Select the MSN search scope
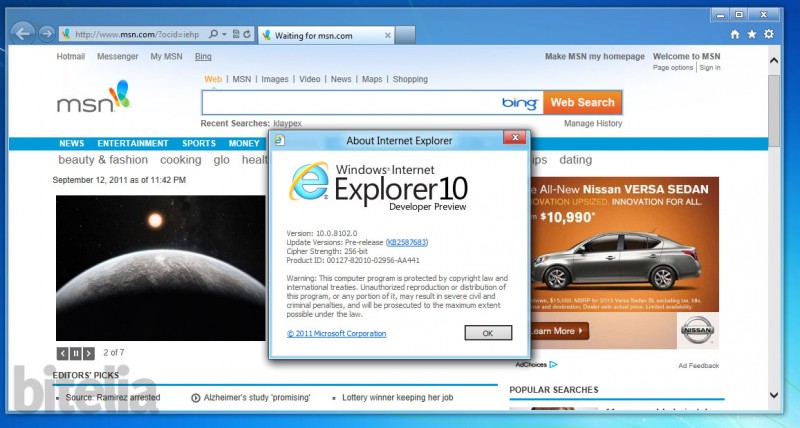This screenshot has width=800, height=428. (x=242, y=79)
